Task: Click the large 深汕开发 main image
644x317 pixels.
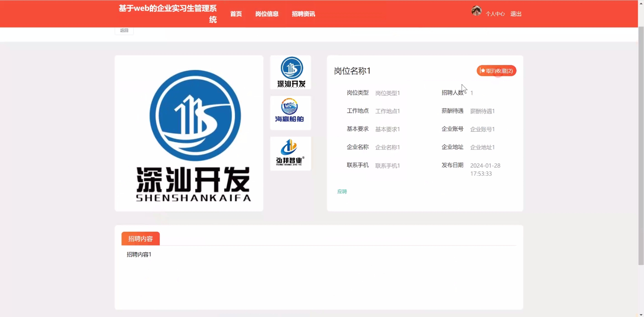Action: (x=189, y=134)
